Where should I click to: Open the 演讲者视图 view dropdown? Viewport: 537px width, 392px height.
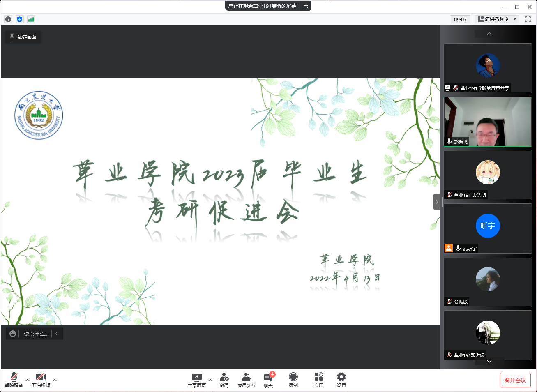[497, 19]
